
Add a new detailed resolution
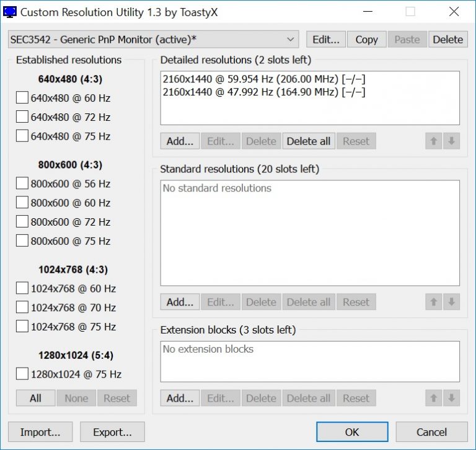pos(180,141)
